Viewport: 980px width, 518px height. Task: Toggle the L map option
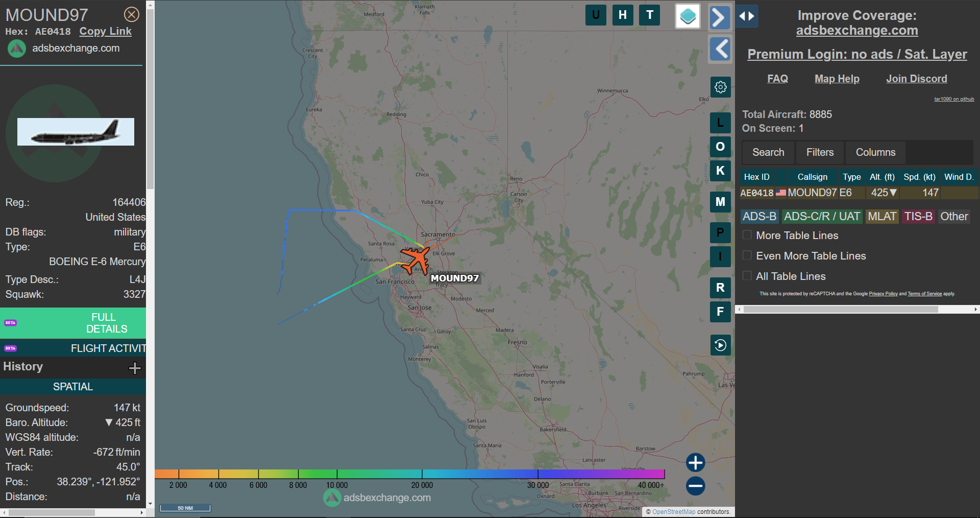(x=720, y=123)
